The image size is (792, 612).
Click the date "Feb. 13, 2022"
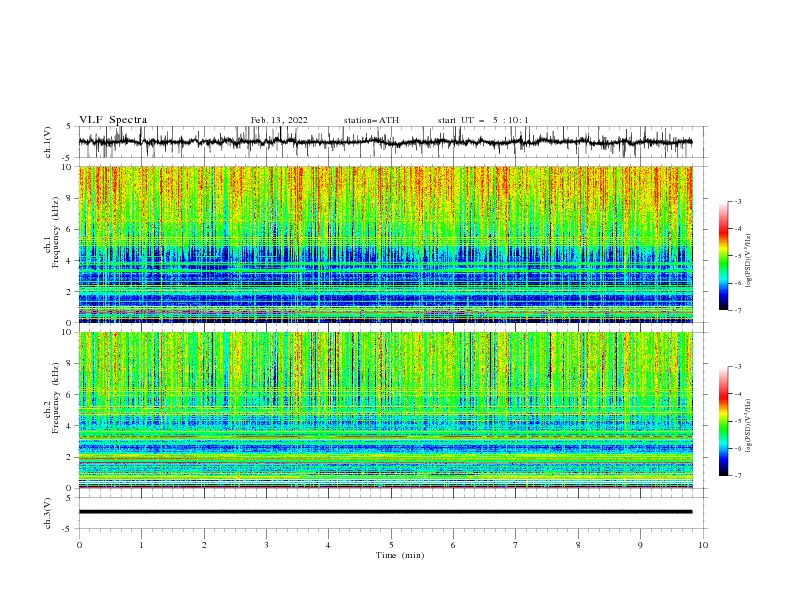click(279, 120)
